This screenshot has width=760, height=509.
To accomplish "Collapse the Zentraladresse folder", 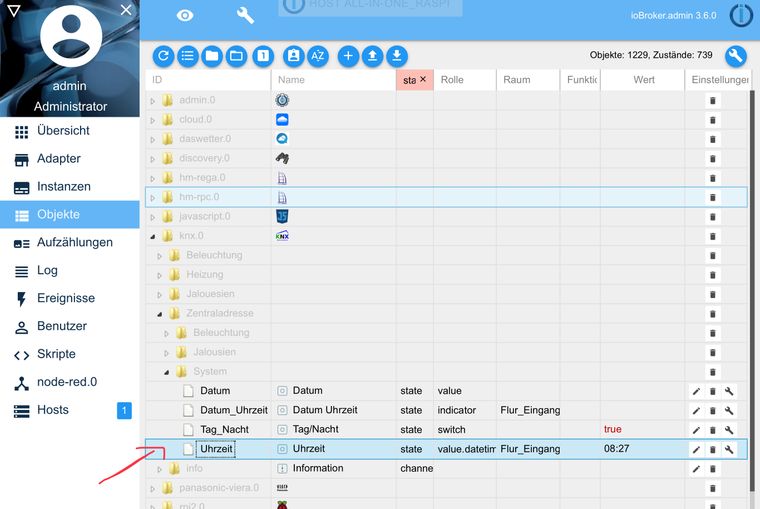I will coord(159,314).
